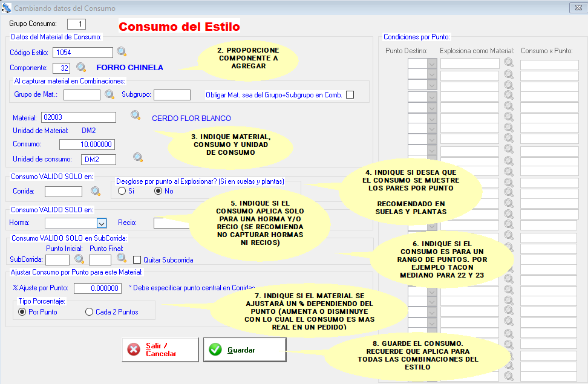This screenshot has width=588, height=384.
Task: Check the Quitar Subcorrida box
Action: point(137,259)
